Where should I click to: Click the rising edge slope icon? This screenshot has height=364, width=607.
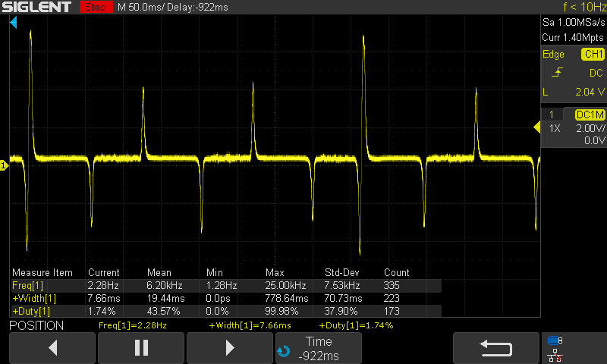tap(557, 72)
